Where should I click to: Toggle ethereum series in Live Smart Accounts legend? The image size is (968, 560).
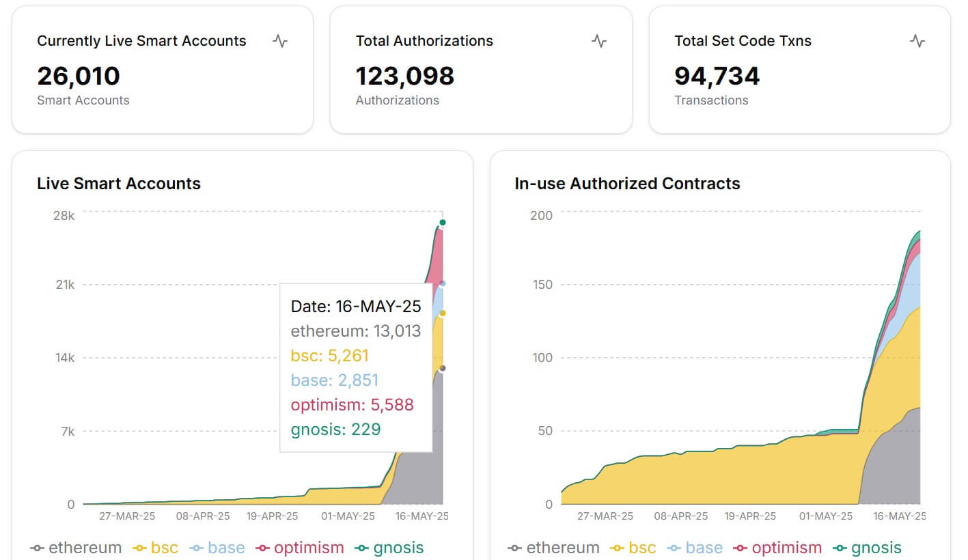[x=76, y=548]
